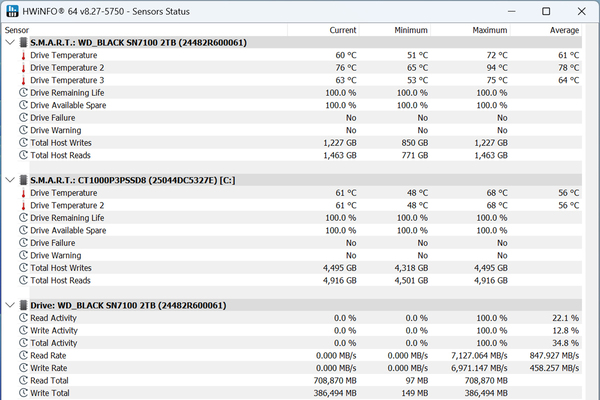The height and width of the screenshot is (400, 600).
Task: Click the HWiNFO app icon in title bar
Action: (12, 11)
